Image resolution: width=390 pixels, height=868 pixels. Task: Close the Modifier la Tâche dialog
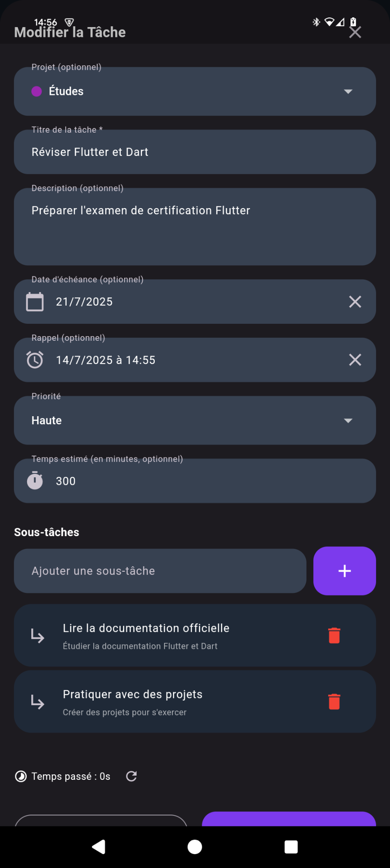pyautogui.click(x=355, y=32)
